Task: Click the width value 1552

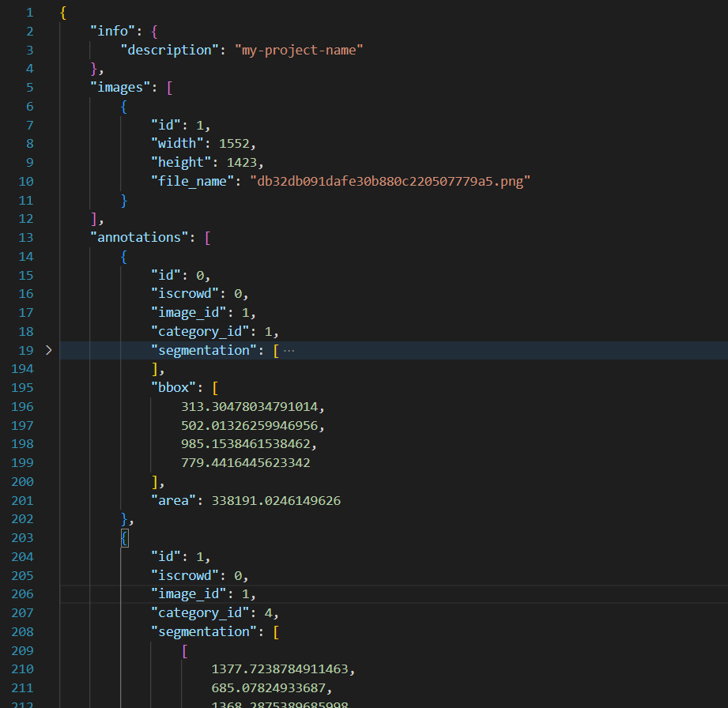Action: click(x=234, y=144)
